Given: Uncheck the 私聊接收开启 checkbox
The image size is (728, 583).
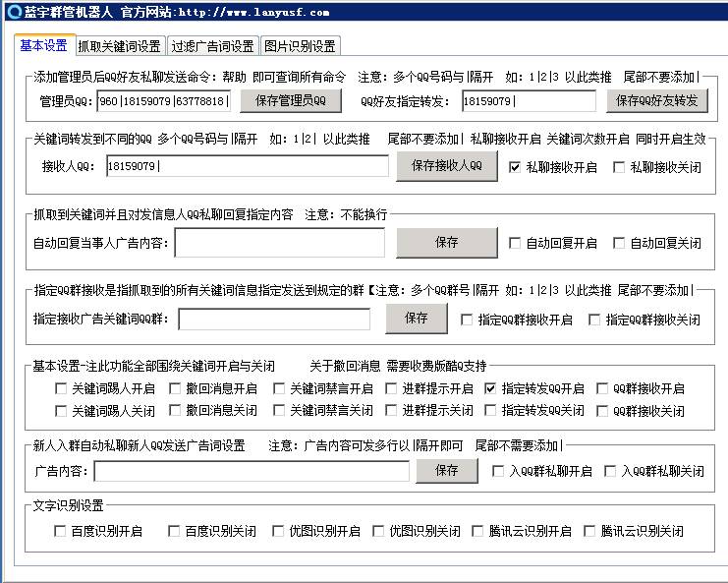Looking at the screenshot, I should 515,167.
